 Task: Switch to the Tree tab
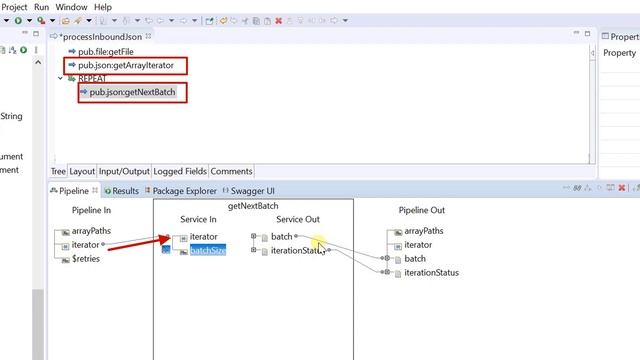pos(58,171)
